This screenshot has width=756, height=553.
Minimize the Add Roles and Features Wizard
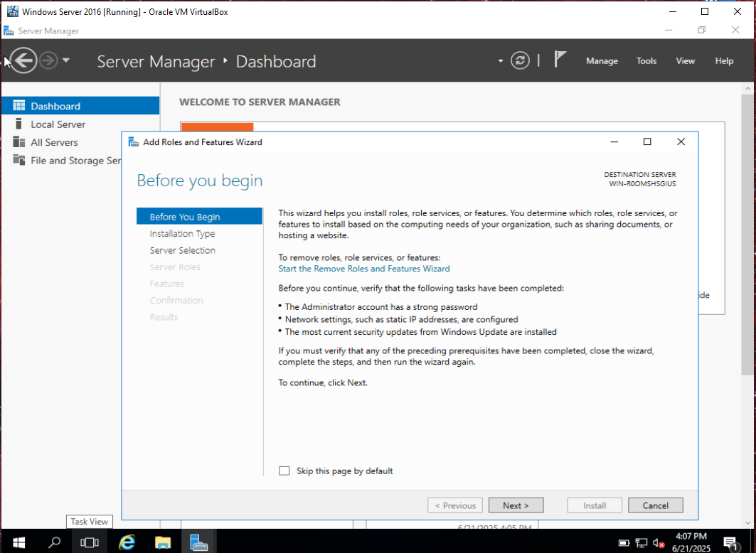[614, 141]
